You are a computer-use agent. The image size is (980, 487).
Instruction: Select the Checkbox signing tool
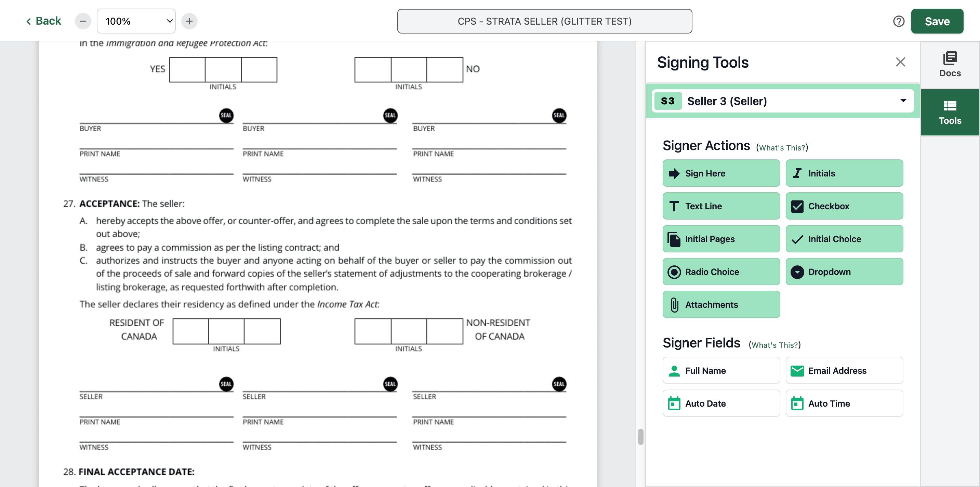click(x=844, y=206)
